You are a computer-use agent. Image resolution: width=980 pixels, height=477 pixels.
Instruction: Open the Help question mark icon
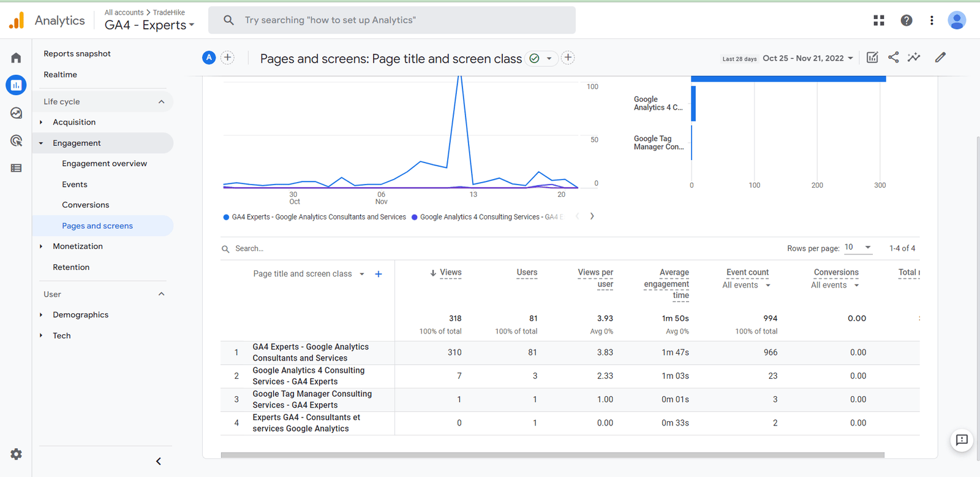pyautogui.click(x=907, y=20)
